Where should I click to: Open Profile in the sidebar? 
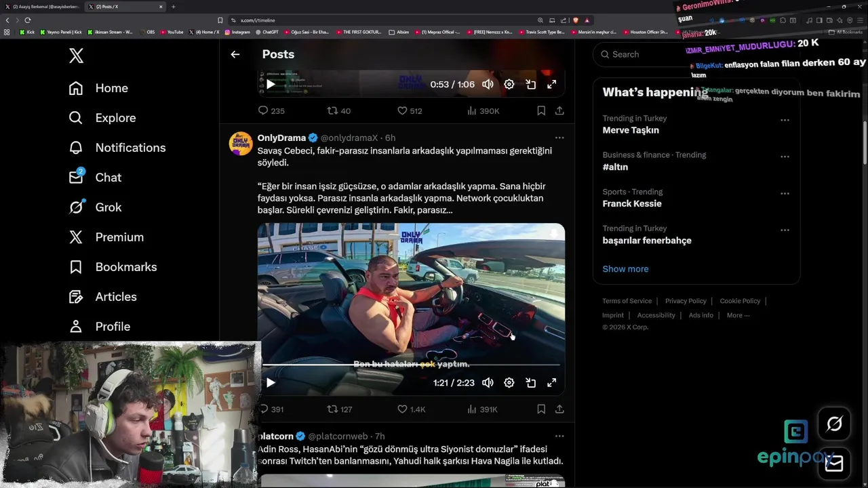(x=99, y=327)
